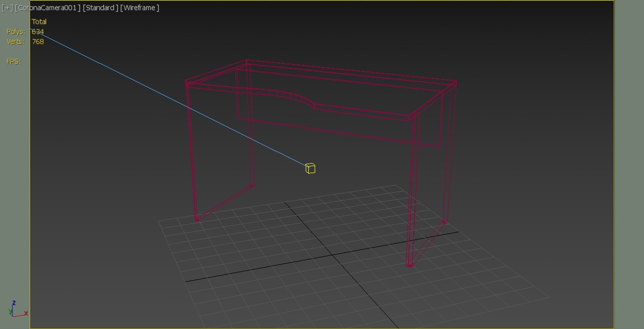Click the Verts statistics label

pos(15,42)
